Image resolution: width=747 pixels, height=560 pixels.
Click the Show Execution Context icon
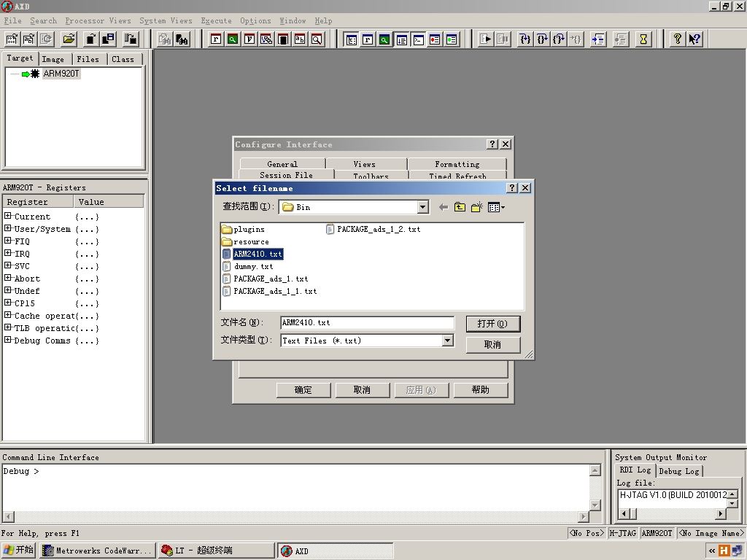(598, 39)
